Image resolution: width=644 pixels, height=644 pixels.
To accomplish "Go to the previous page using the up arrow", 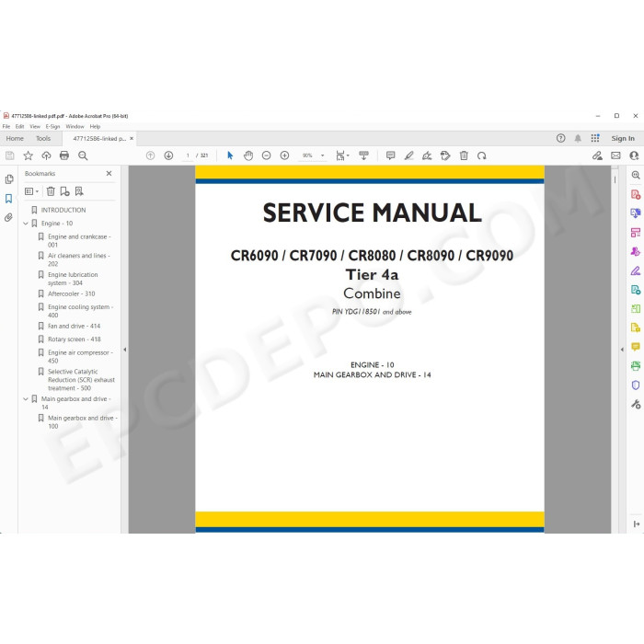I will click(150, 155).
